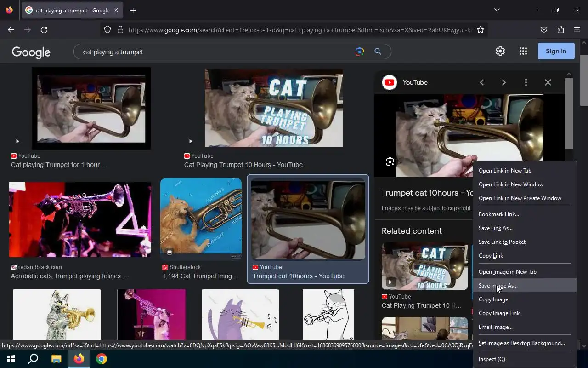Click the Sign in button
This screenshot has height=368, width=588.
click(x=556, y=51)
